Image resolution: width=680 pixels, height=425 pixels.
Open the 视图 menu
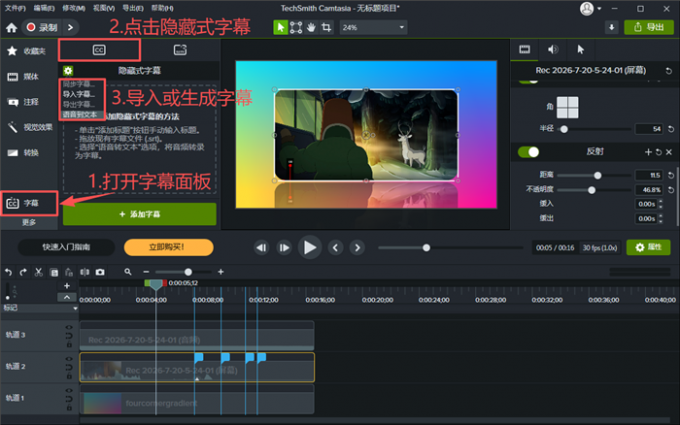coord(104,8)
